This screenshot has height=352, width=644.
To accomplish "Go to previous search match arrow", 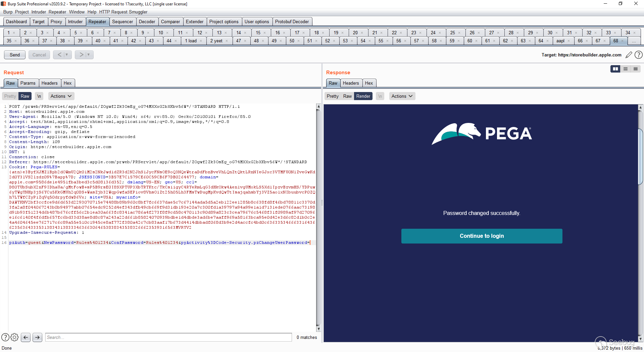I will [x=26, y=337].
